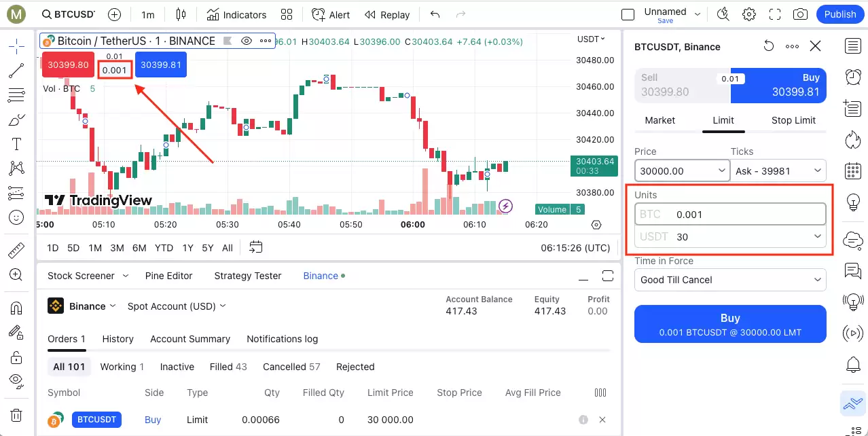This screenshot has width=868, height=436.
Task: Select the Market order type tab
Action: click(660, 120)
